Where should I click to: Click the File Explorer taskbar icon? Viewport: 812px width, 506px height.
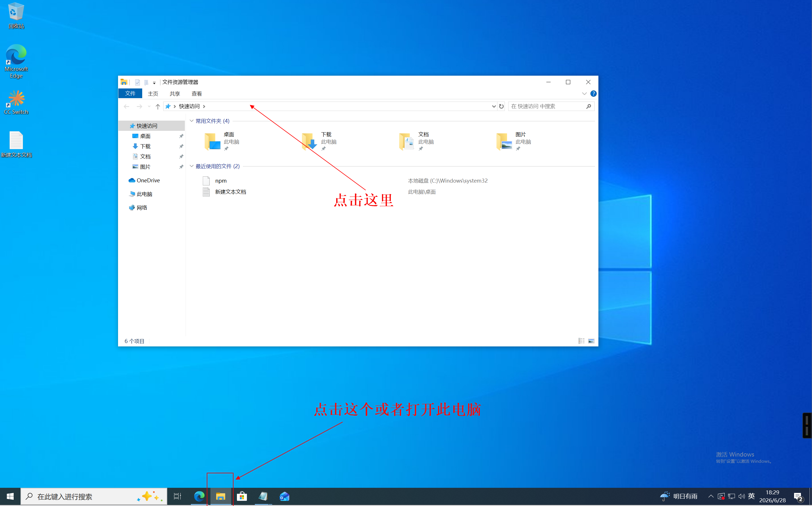[x=220, y=497]
